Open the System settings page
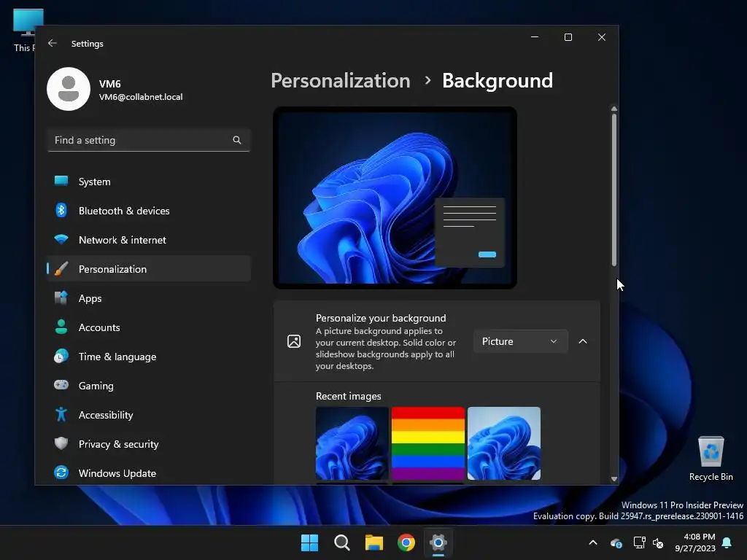 click(149, 182)
